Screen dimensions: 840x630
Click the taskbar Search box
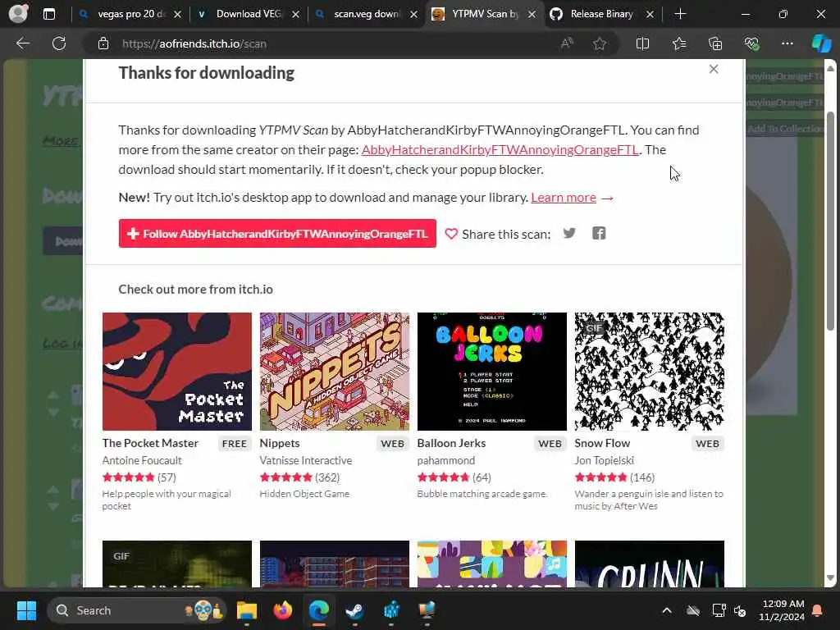137,610
